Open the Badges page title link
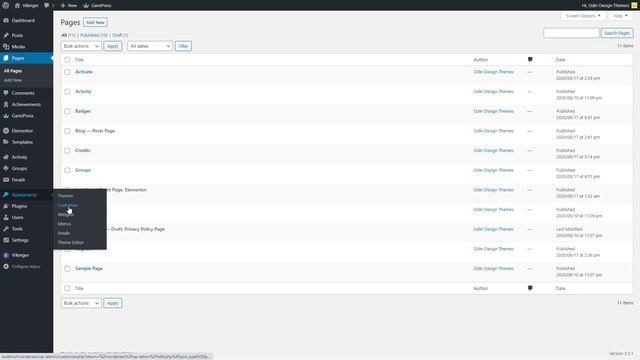 tap(83, 111)
